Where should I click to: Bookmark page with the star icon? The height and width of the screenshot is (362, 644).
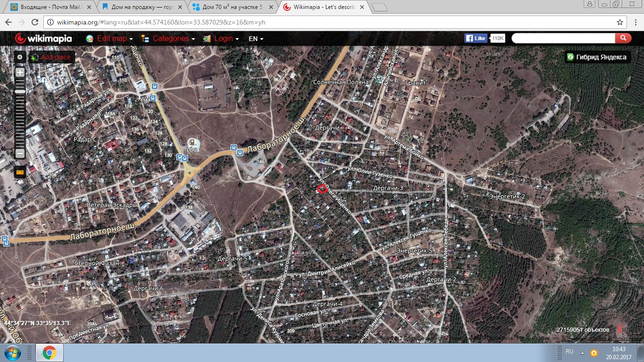[x=619, y=22]
